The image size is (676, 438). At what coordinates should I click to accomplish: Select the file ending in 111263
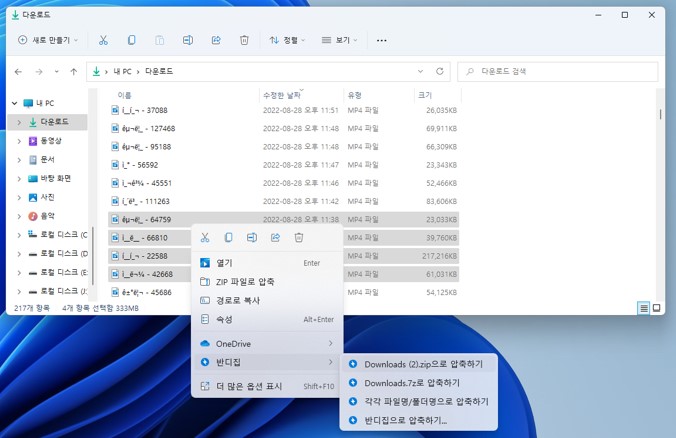(283, 201)
